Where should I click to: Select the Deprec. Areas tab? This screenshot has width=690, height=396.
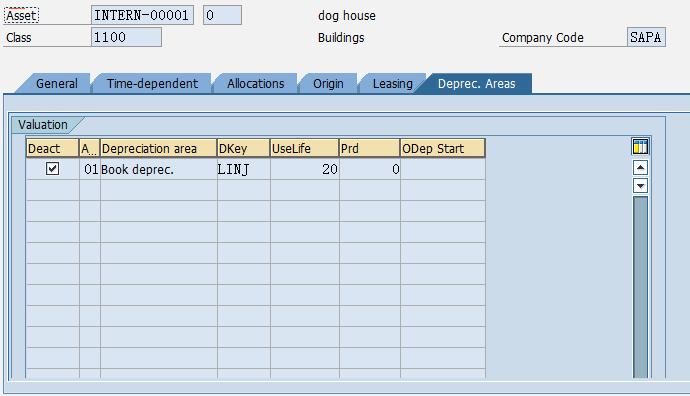click(x=477, y=84)
